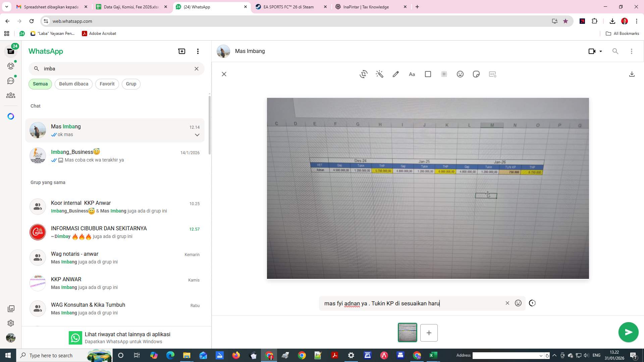Select the crop and rotate tool

click(x=363, y=74)
